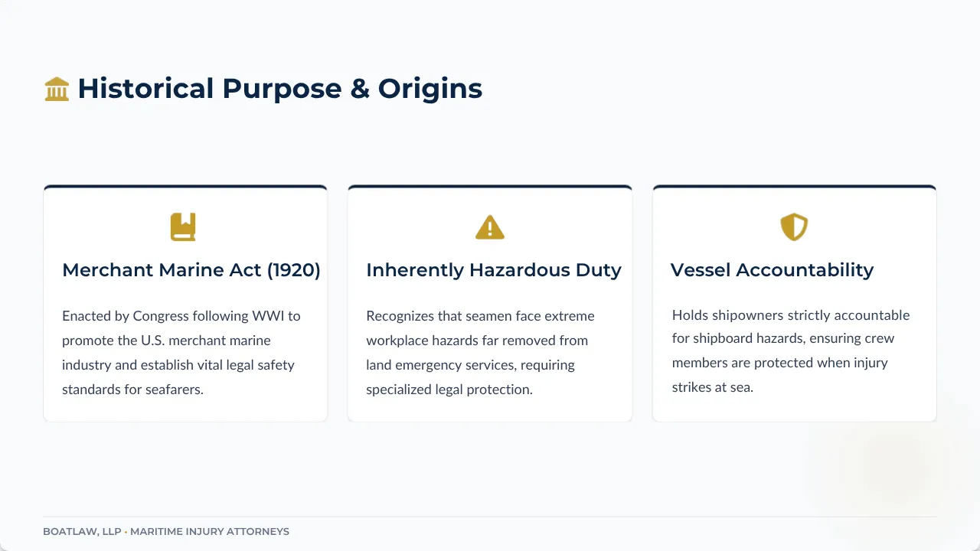Image resolution: width=980 pixels, height=551 pixels.
Task: Click the MARITIME INJURY ATTORNEYS footer text
Action: pyautogui.click(x=210, y=531)
